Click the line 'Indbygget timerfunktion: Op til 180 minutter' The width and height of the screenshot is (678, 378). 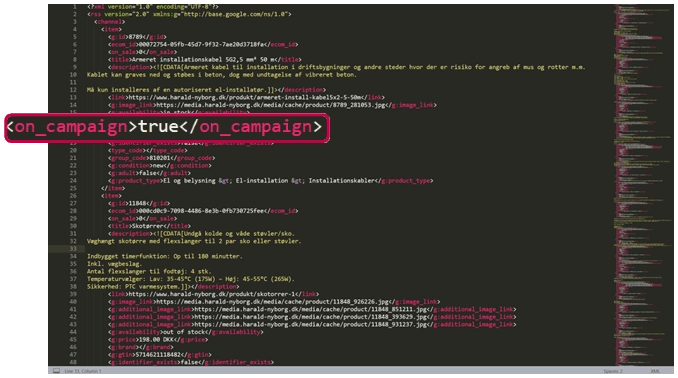click(x=164, y=256)
